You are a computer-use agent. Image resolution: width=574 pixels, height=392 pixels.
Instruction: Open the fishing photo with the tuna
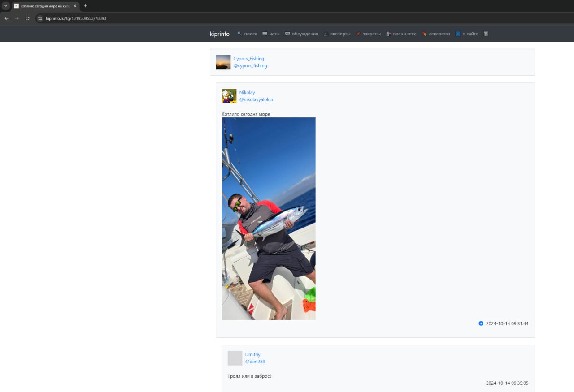[269, 219]
